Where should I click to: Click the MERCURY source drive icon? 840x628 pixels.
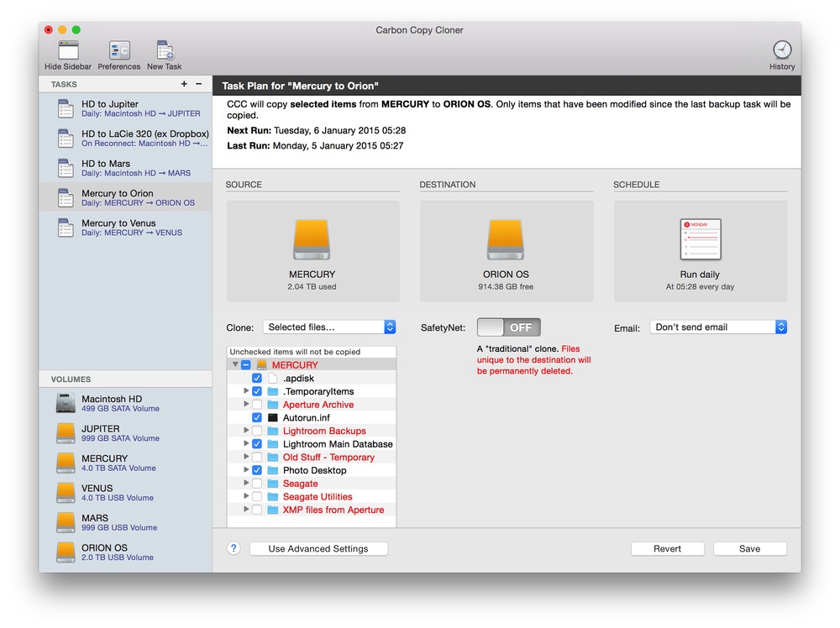(x=312, y=239)
